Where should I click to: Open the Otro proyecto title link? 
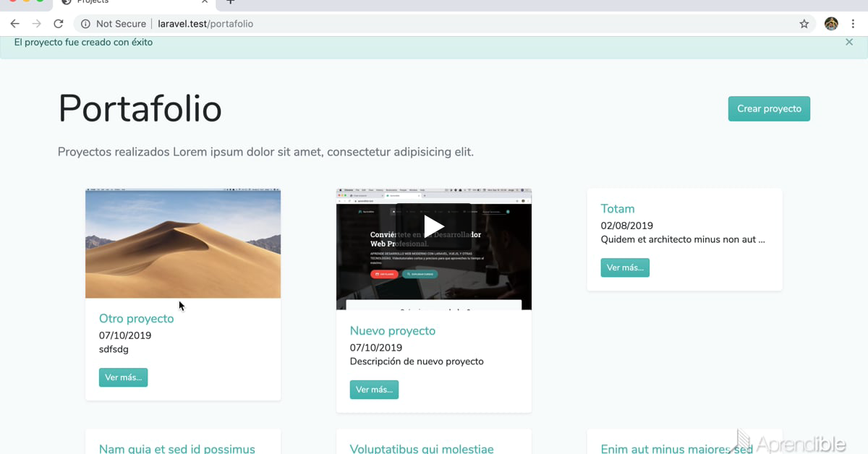point(136,318)
